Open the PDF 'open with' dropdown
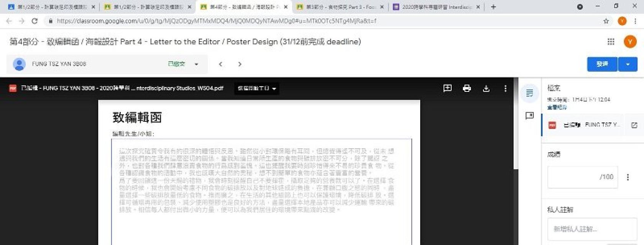The image size is (644, 245). (256, 89)
